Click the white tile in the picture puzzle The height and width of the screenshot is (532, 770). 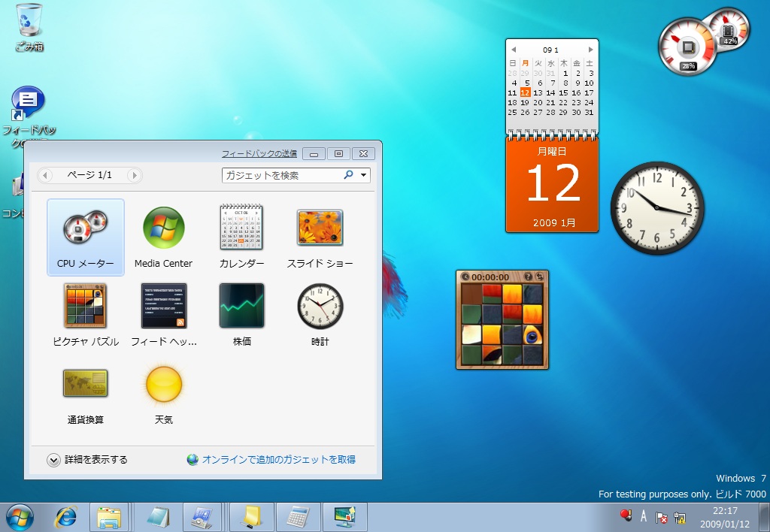(x=471, y=334)
